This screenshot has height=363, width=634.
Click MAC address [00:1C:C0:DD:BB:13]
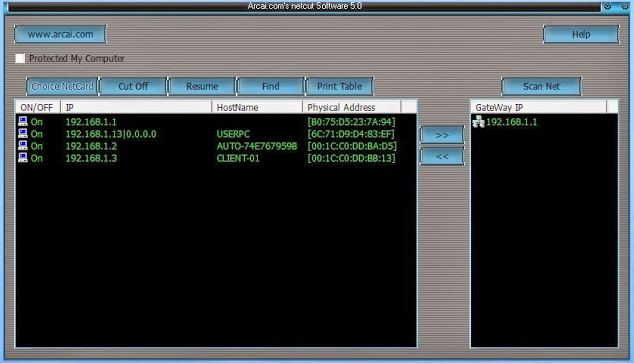[351, 158]
